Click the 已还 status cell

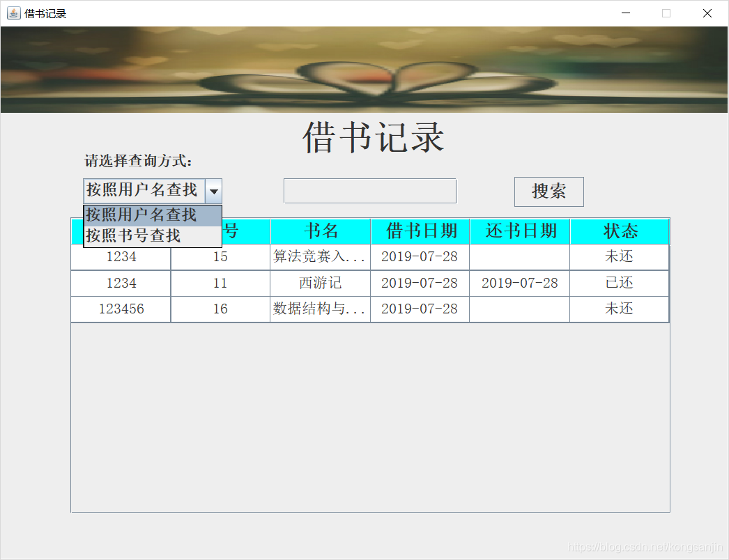(620, 283)
